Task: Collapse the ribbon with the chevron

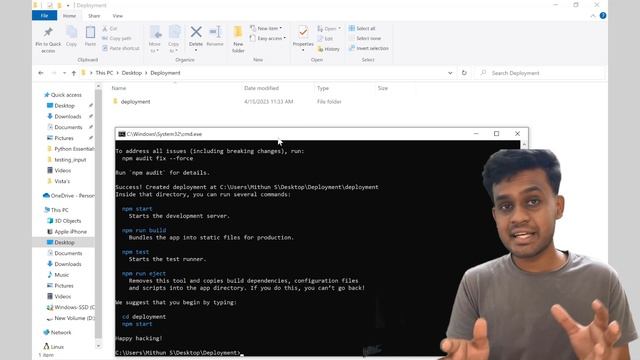Action: 593,16
